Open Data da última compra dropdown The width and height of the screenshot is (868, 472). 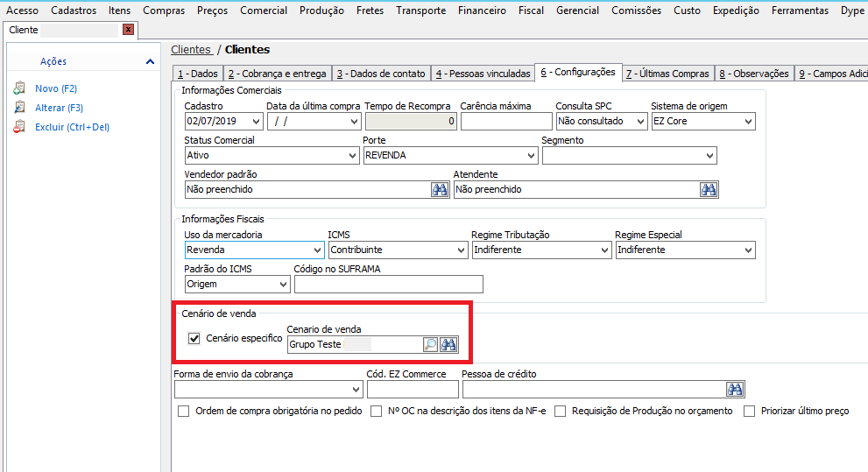(354, 121)
